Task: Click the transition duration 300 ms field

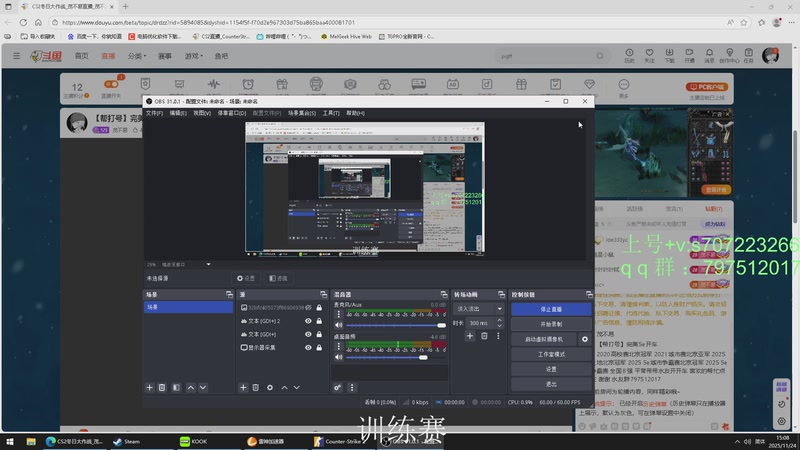Action: click(480, 323)
